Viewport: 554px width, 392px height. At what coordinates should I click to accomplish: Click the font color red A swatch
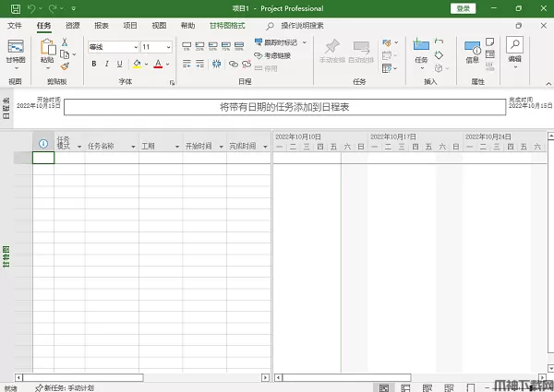click(x=157, y=64)
